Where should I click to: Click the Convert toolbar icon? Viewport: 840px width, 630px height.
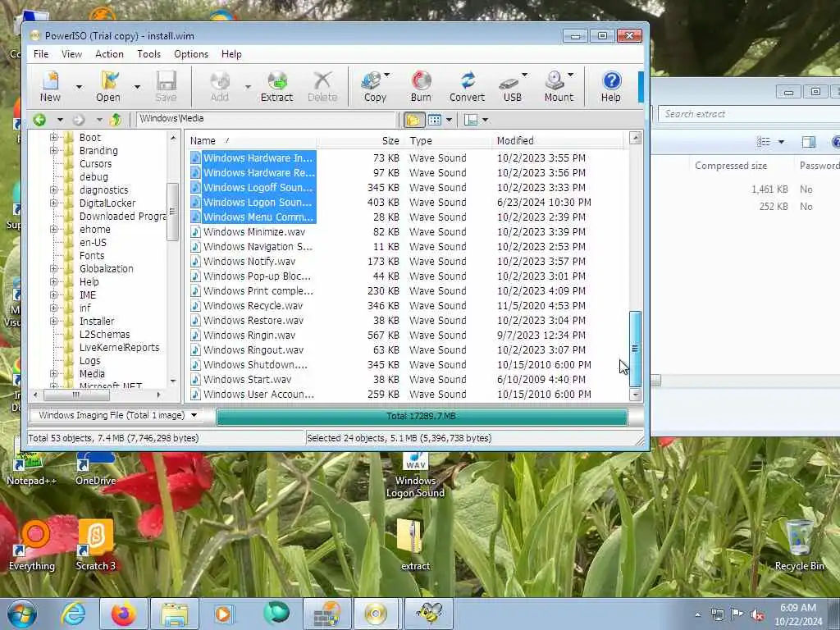click(467, 86)
